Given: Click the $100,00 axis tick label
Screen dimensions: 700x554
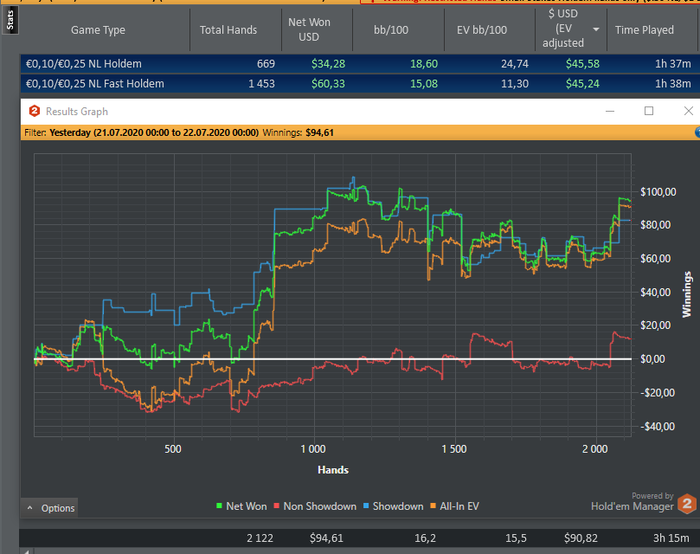Looking at the screenshot, I should coord(658,192).
